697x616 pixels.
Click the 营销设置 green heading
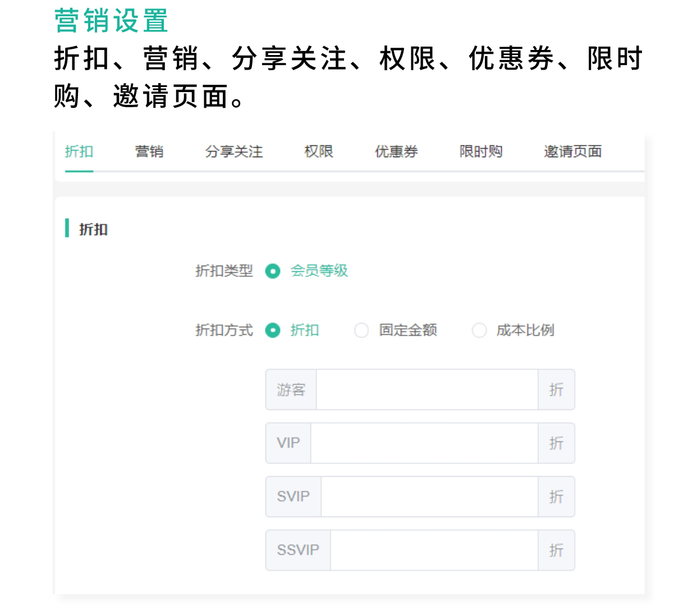(x=110, y=20)
